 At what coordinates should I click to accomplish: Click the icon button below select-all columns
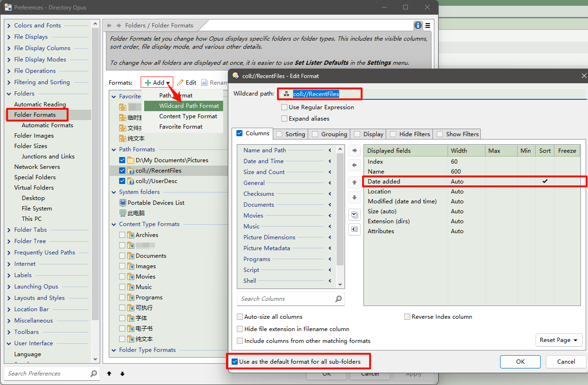click(354, 229)
